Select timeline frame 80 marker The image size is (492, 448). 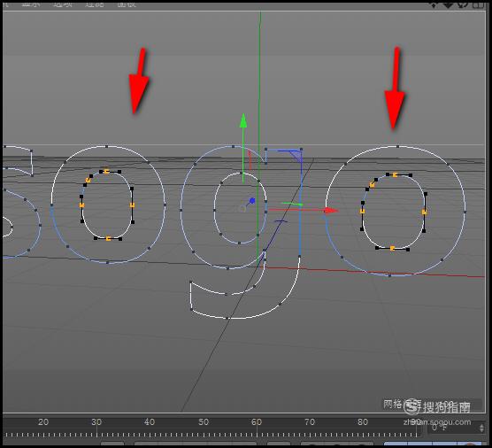(363, 422)
